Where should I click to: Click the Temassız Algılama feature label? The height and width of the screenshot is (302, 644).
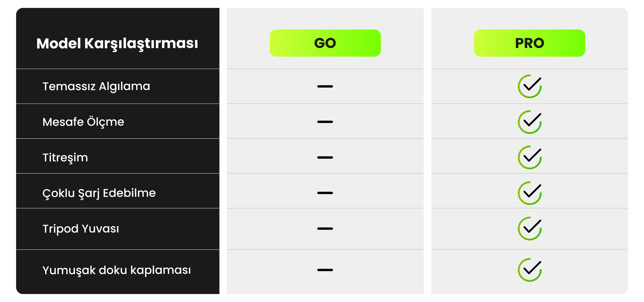click(96, 86)
